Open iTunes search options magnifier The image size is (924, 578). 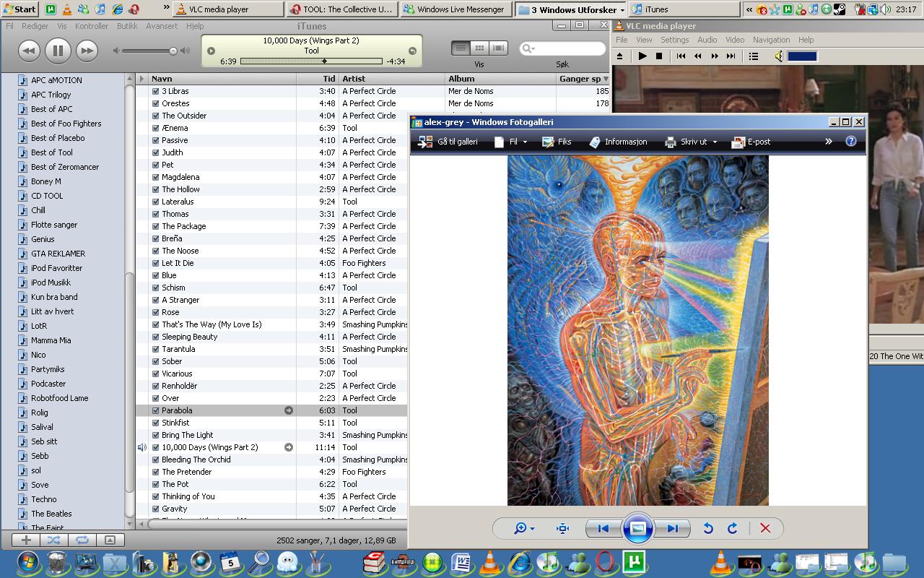pos(528,48)
